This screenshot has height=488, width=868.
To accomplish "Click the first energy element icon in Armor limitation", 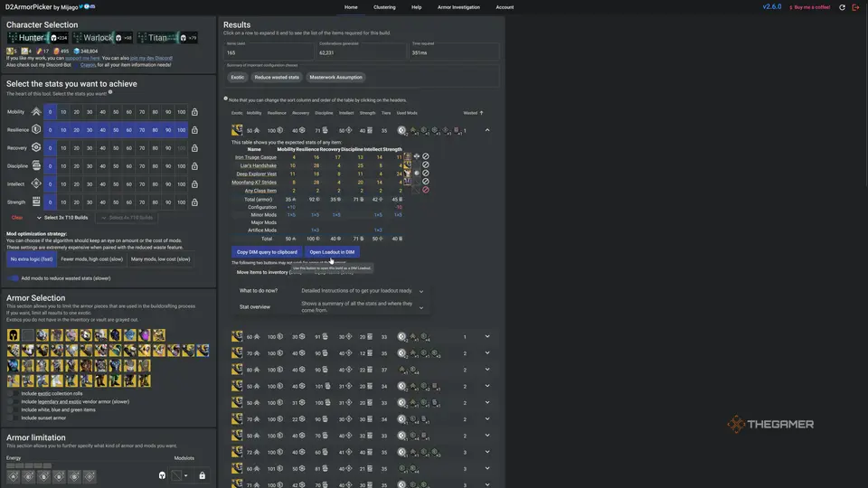I will [x=14, y=476].
